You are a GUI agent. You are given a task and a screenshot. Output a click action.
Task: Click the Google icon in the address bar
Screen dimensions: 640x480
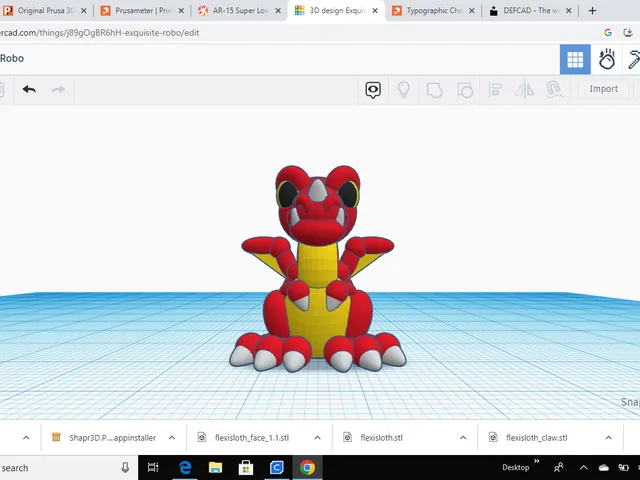[608, 33]
